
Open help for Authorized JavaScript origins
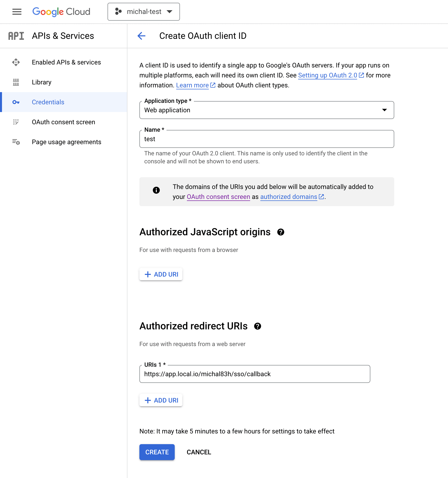281,232
